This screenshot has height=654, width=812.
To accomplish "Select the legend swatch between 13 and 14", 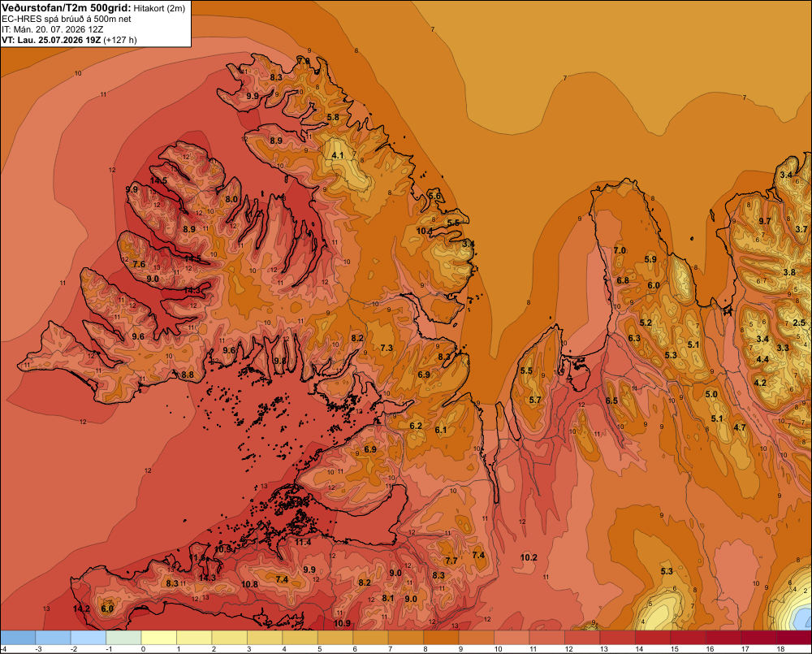I will (618, 638).
